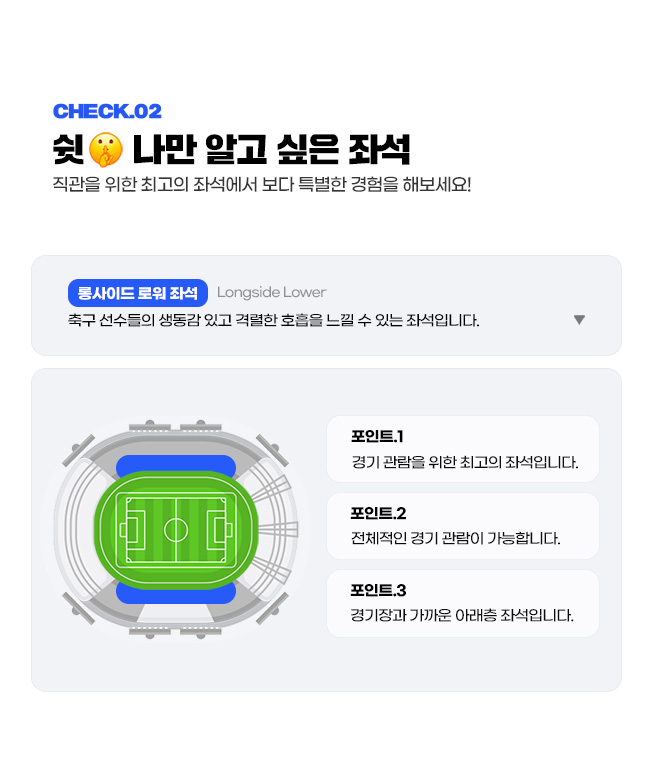The image size is (652, 765).
Task: Click the center circle of the soccer pitch
Action: pos(176,530)
